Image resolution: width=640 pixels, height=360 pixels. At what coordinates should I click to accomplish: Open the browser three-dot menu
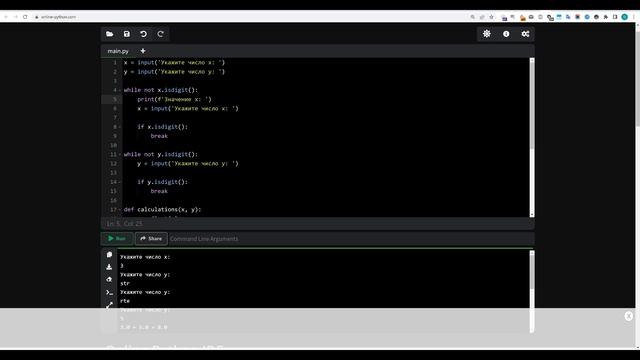[634, 17]
